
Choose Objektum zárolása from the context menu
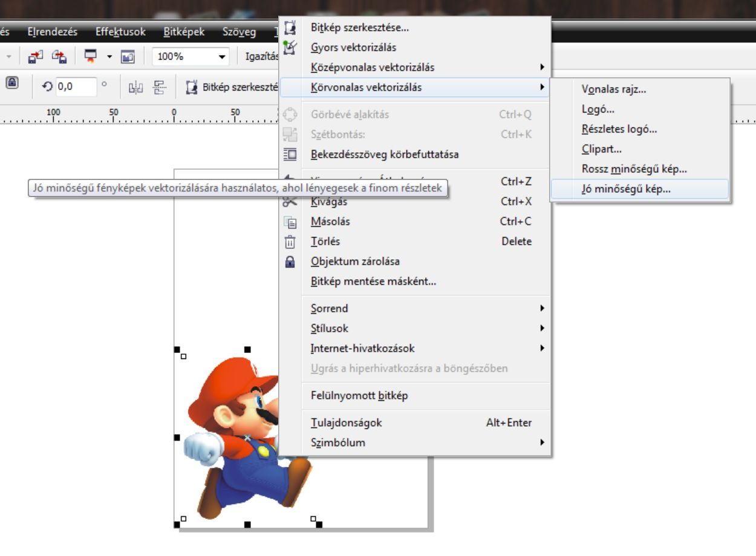[x=414, y=261]
